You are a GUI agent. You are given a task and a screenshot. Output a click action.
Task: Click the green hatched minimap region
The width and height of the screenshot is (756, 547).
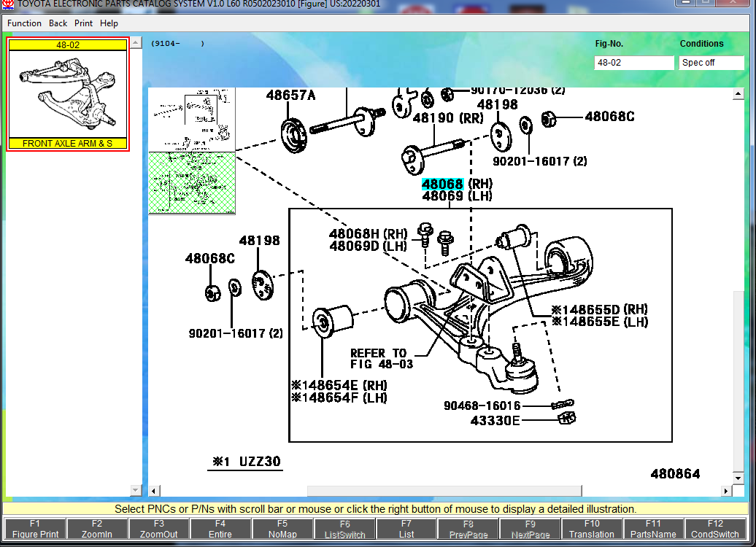[x=192, y=183]
